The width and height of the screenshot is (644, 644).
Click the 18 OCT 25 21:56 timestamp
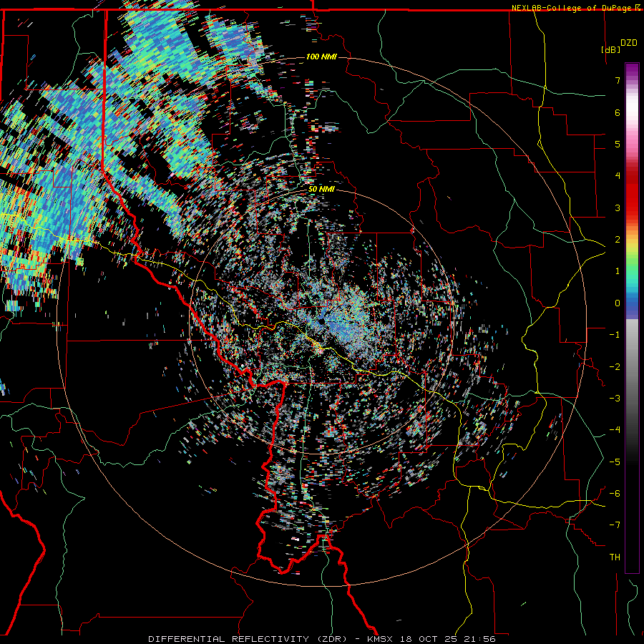click(448, 639)
